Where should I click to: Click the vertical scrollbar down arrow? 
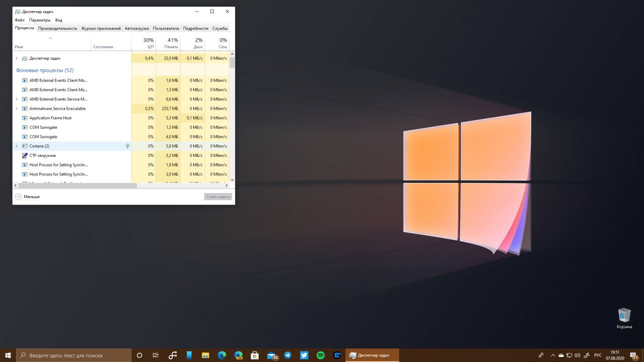232,179
